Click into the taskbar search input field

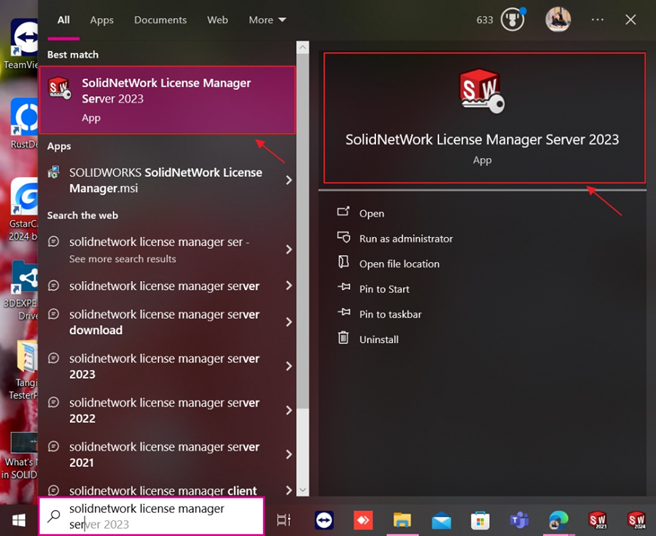point(151,516)
